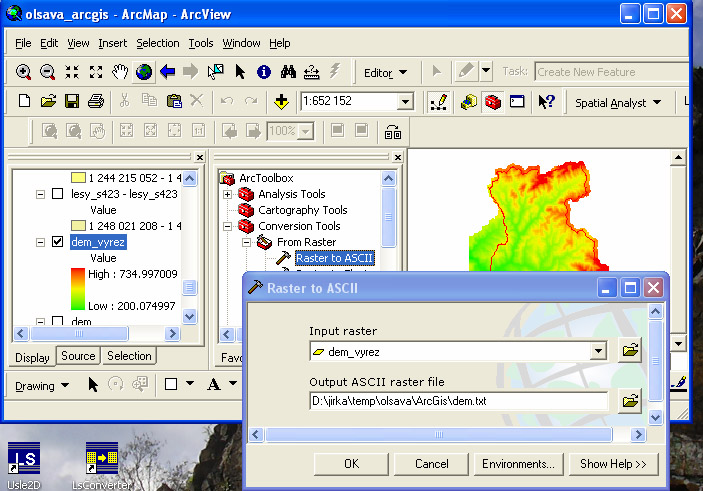The width and height of the screenshot is (703, 491).
Task: Click the lesy_s423 yellow symbol swatch
Action: (78, 225)
